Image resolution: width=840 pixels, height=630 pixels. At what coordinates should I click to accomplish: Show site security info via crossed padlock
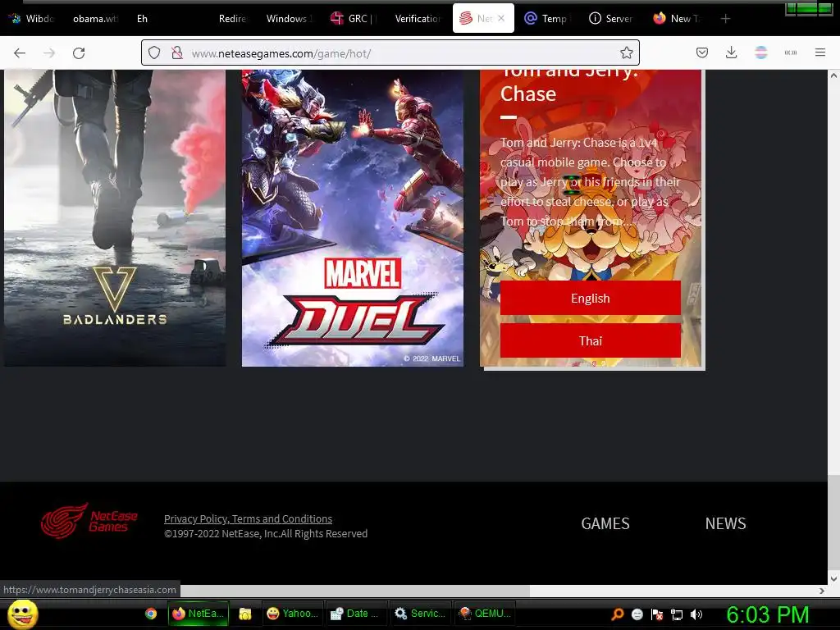[177, 52]
